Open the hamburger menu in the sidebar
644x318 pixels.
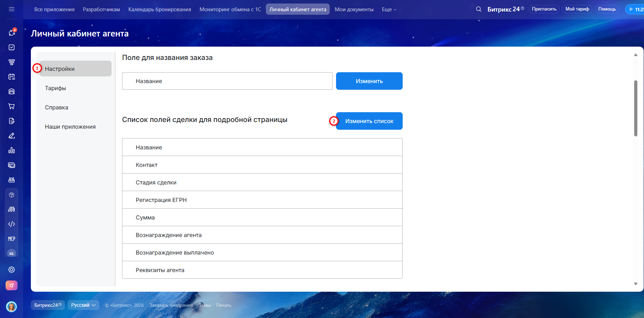pyautogui.click(x=12, y=9)
